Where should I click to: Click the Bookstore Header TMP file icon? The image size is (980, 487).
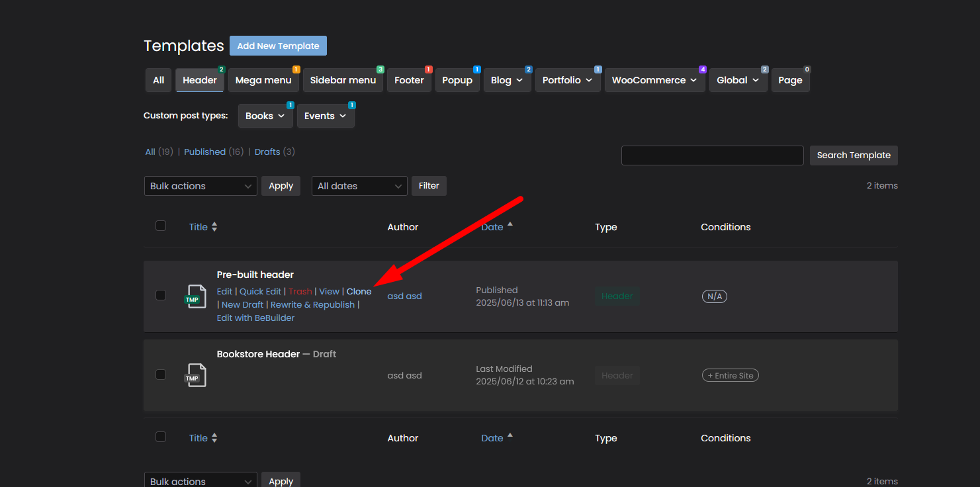[195, 375]
